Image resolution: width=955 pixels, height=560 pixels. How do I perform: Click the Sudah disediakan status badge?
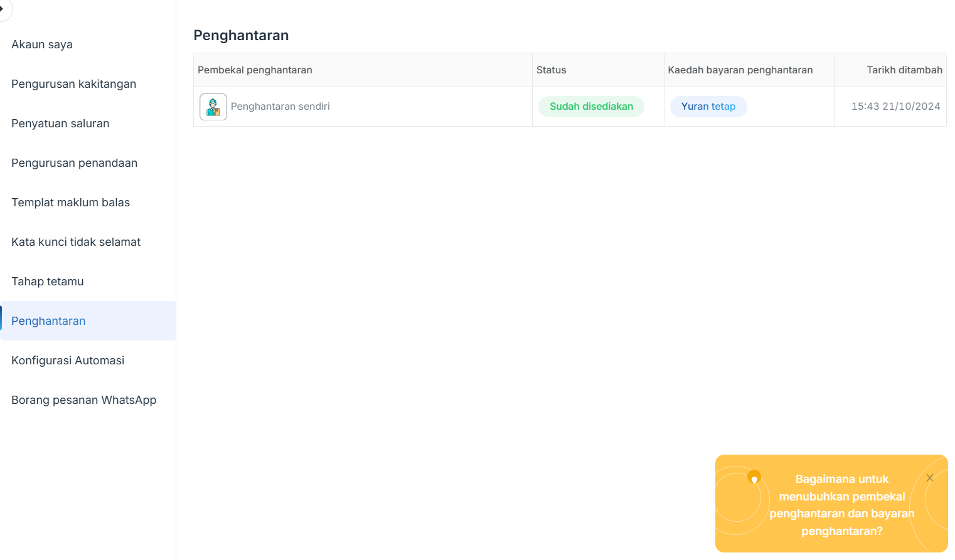pos(591,107)
